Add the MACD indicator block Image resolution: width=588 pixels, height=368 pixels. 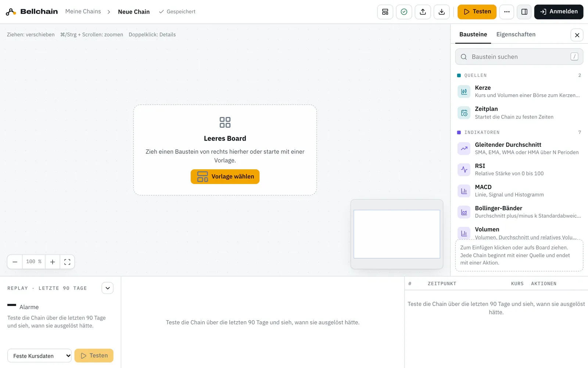[519, 191]
